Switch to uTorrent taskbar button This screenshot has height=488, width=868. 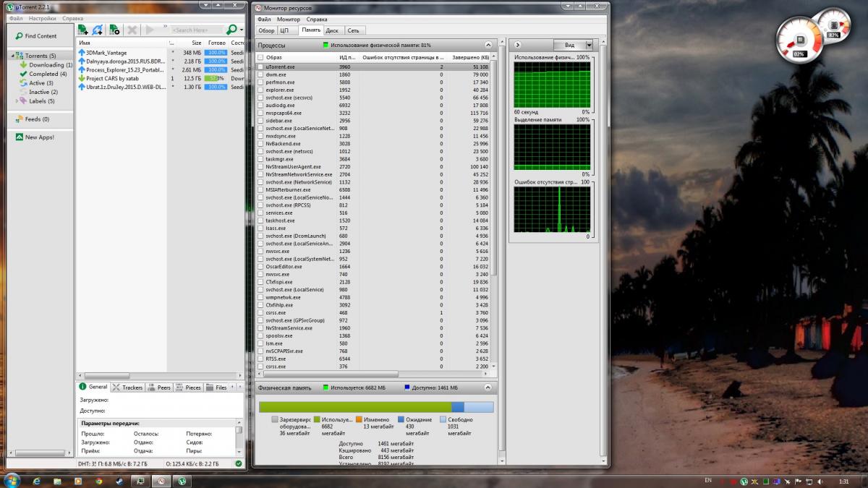(182, 481)
